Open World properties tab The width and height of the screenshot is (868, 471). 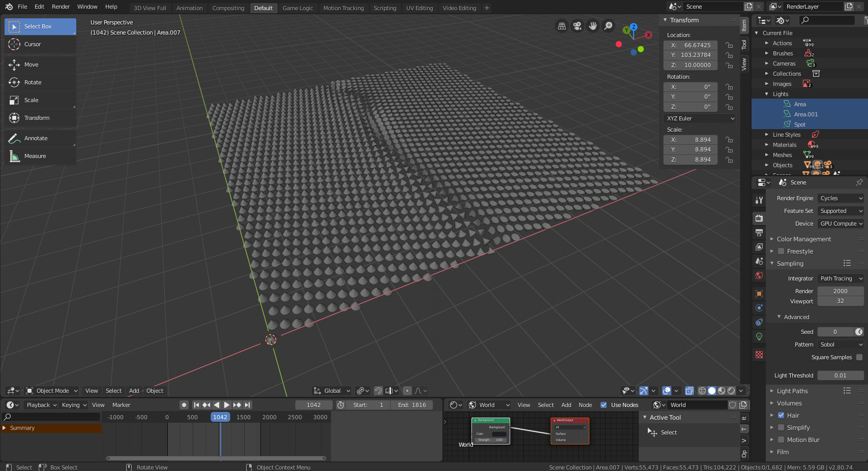(x=759, y=275)
